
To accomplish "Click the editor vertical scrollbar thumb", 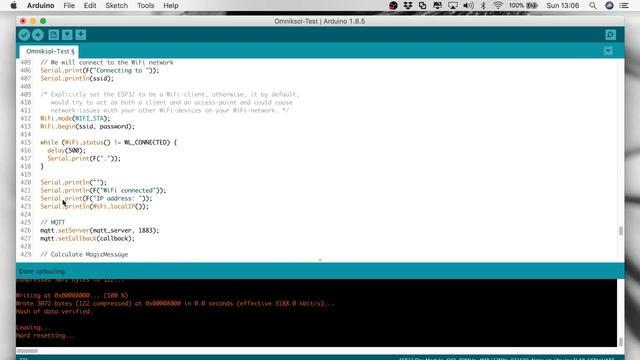I will coord(621,231).
